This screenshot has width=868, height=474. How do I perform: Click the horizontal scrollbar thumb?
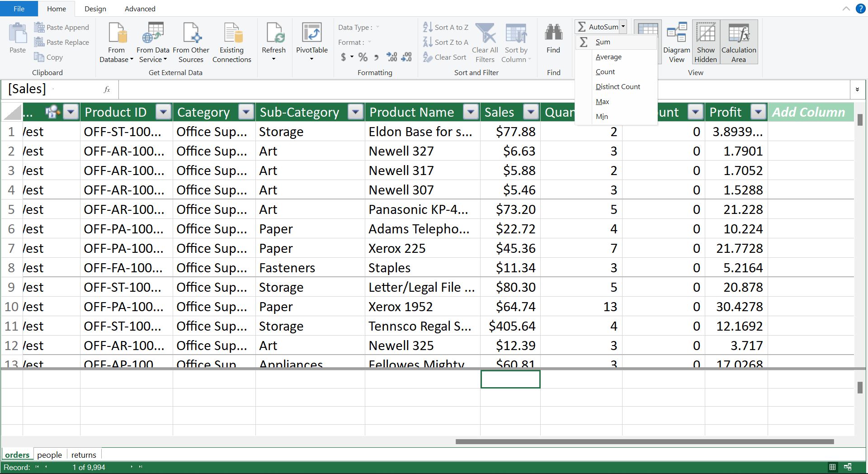[x=644, y=441]
